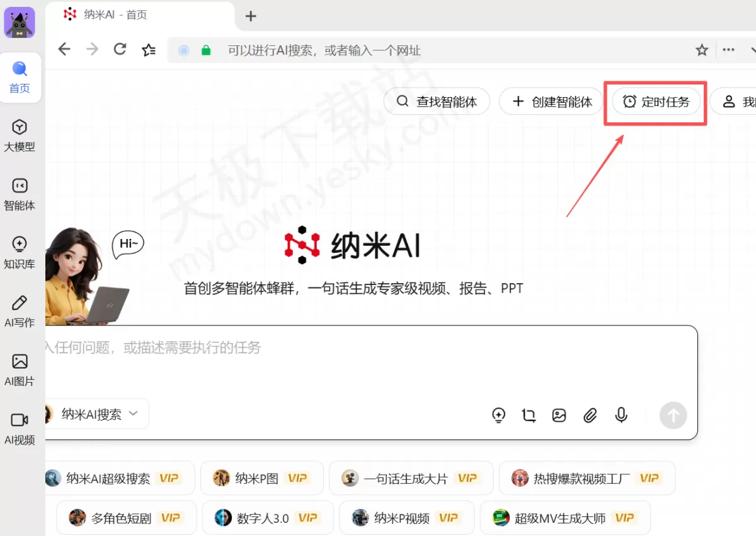Select the 纳米P图 VIP chip

[261, 478]
